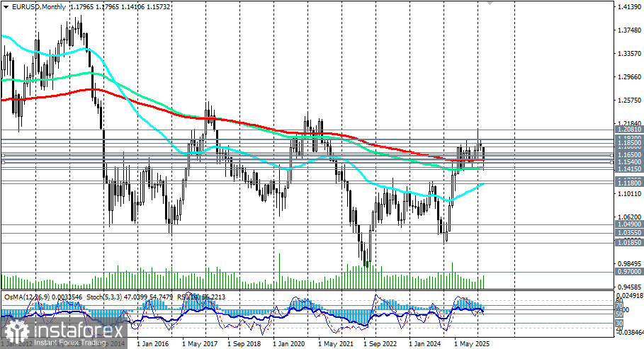The width and height of the screenshot is (644, 349).
Task: Select the 1.15400 price level label
Action: coord(629,162)
